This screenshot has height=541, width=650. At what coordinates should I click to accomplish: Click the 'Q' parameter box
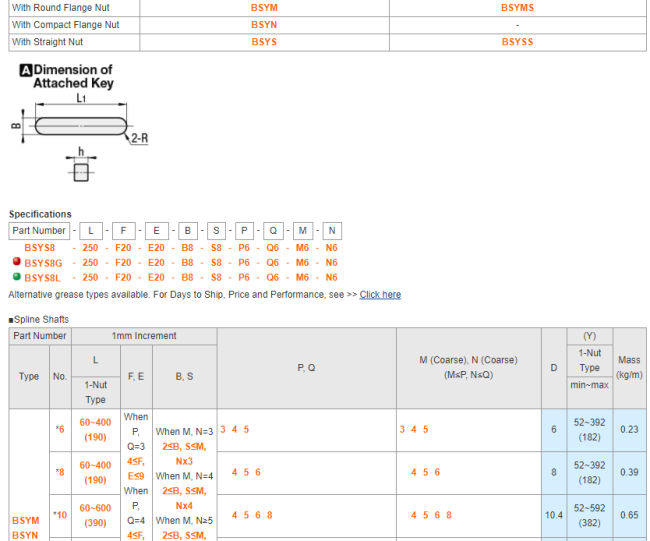273,230
